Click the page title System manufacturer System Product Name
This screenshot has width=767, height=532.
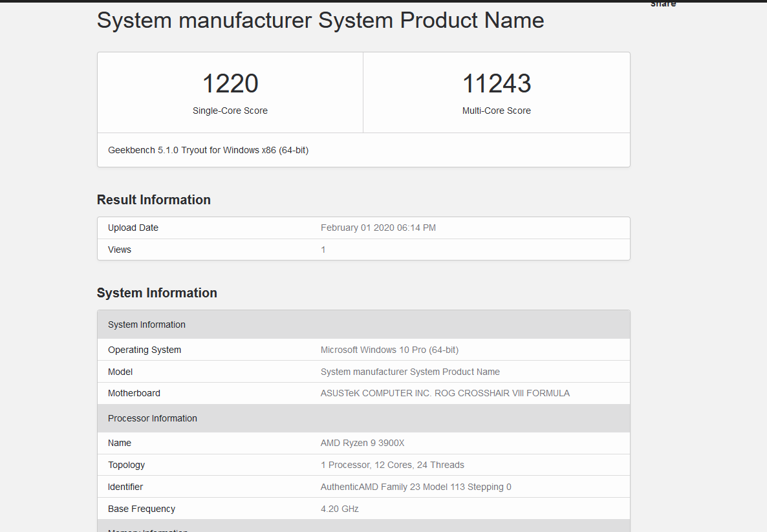[x=320, y=21]
